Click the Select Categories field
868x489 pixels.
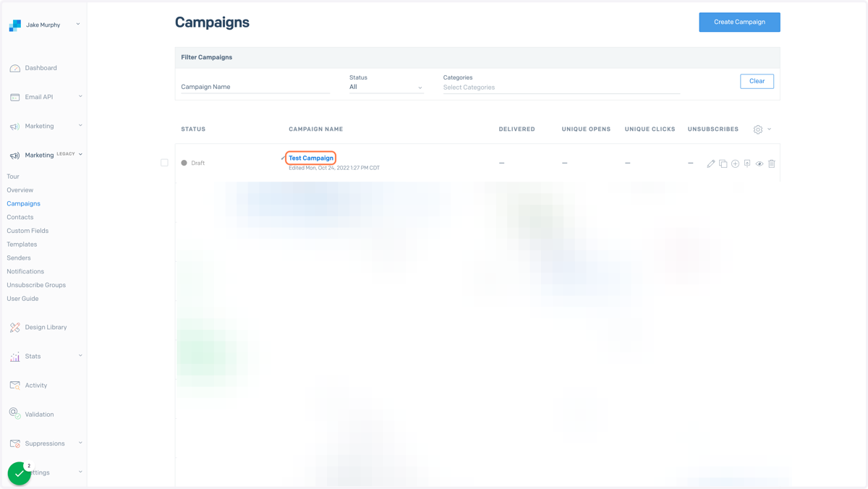click(x=561, y=87)
